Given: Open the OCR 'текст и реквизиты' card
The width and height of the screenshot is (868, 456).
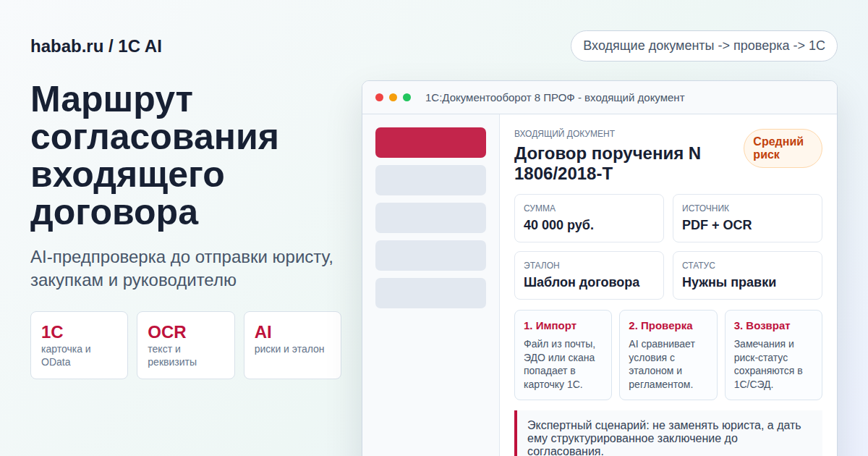Looking at the screenshot, I should coord(186,345).
